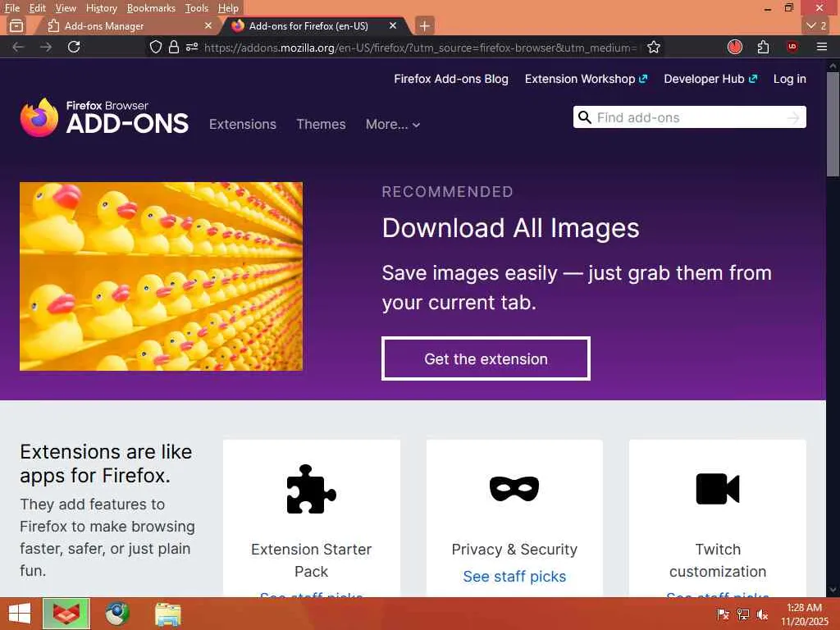The width and height of the screenshot is (840, 630).
Task: Click the Twitch customization card title
Action: pyautogui.click(x=717, y=560)
